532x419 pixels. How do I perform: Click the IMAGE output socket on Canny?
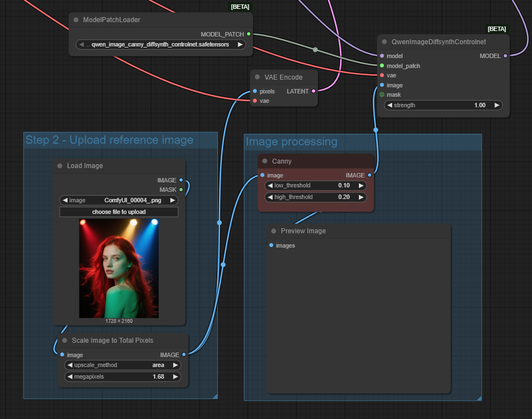tap(369, 175)
